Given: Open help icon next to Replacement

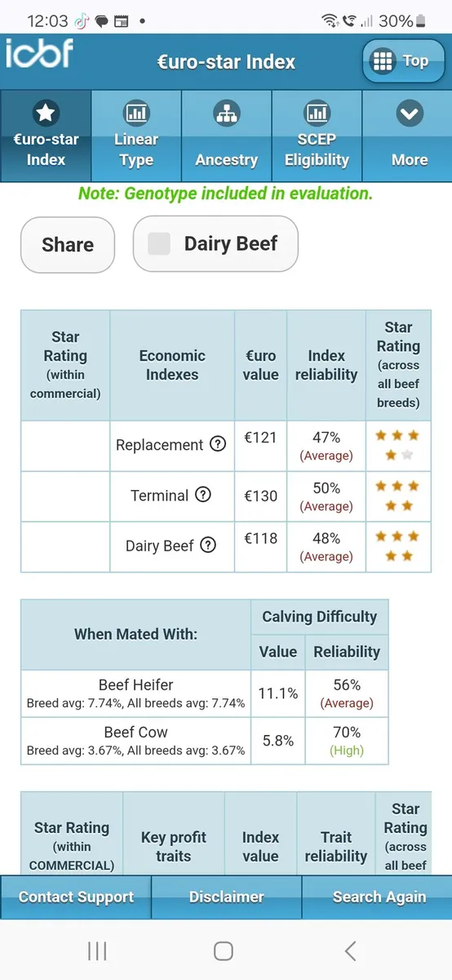Looking at the screenshot, I should [x=218, y=444].
